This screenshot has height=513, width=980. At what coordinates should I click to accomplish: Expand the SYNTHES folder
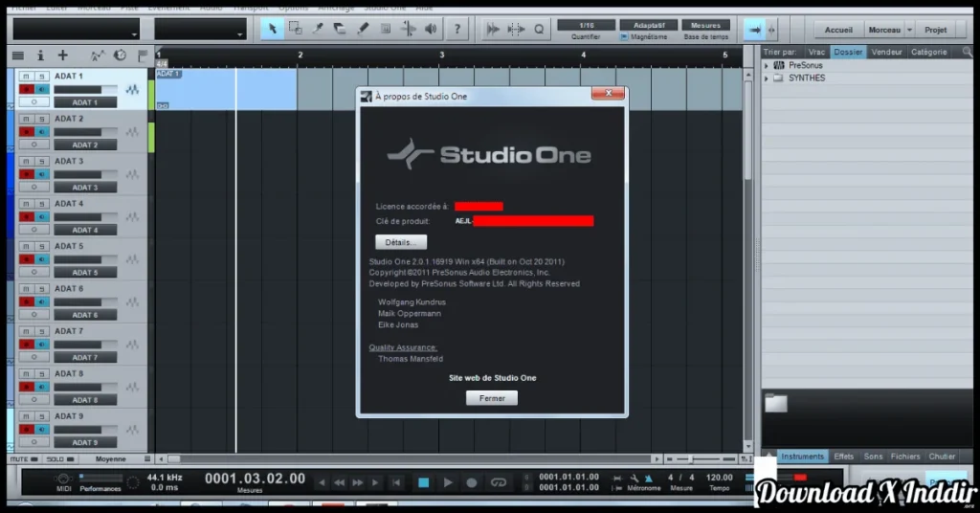[767, 78]
